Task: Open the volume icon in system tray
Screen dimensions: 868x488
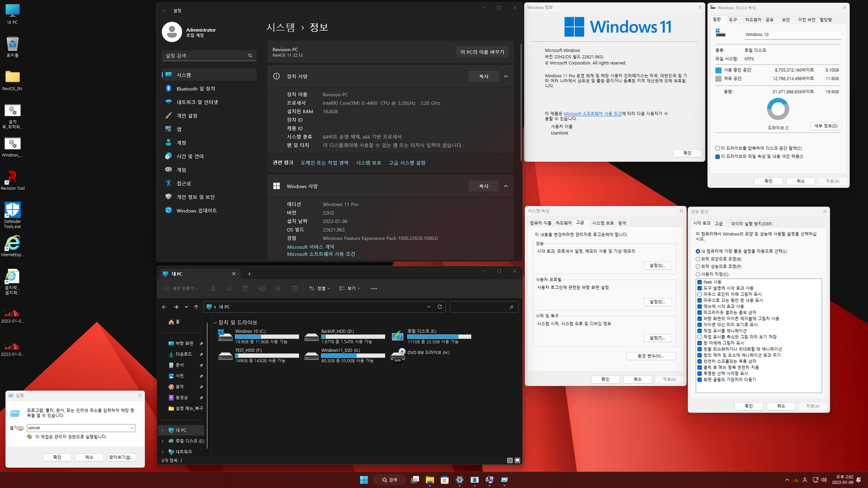Action: pyautogui.click(x=824, y=480)
